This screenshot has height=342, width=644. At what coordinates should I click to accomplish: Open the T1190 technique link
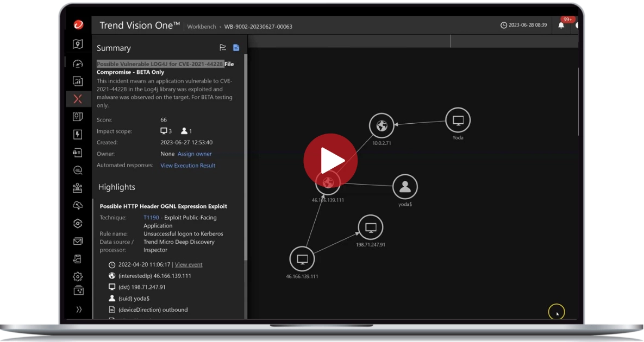[x=151, y=217]
